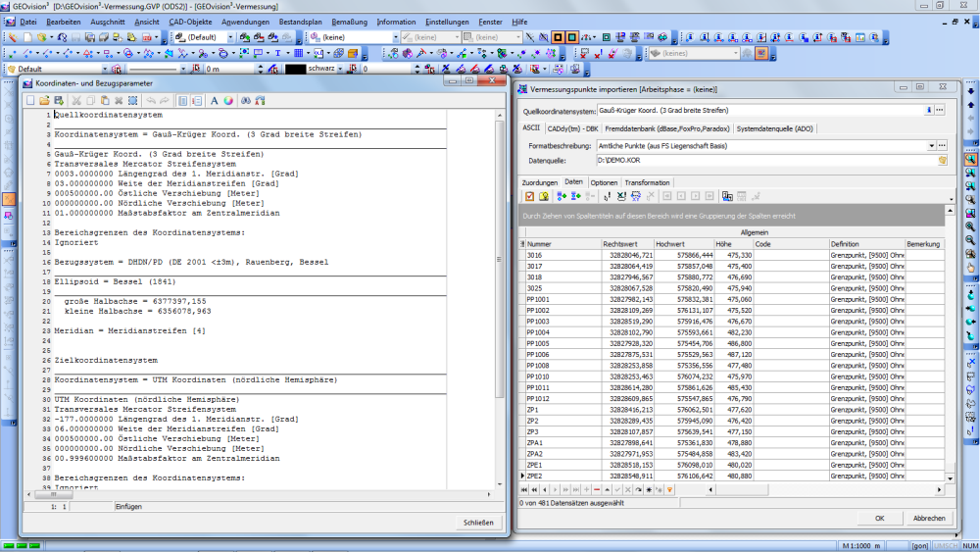
Task: Click the refresh arrow icon in record navigator
Action: (x=638, y=490)
